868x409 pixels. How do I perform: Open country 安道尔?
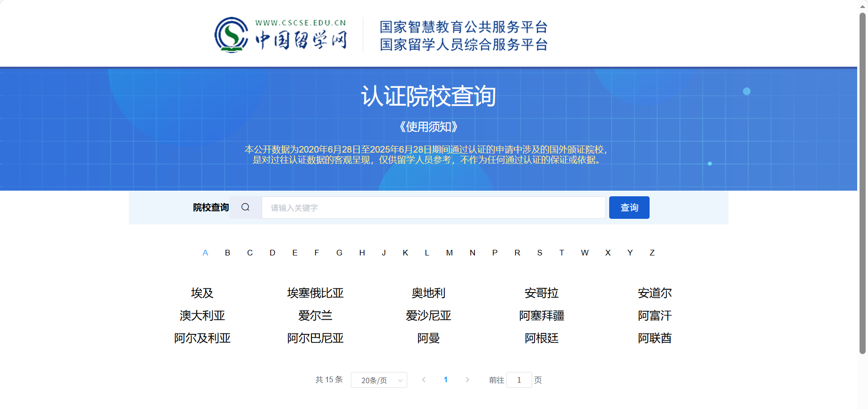click(x=655, y=293)
